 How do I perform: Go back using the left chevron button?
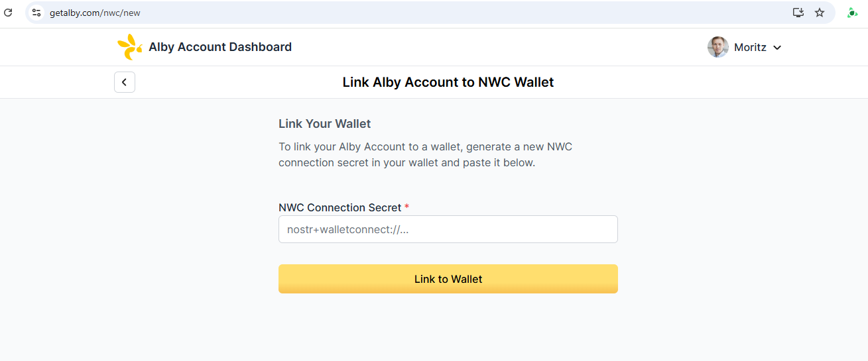(x=125, y=82)
